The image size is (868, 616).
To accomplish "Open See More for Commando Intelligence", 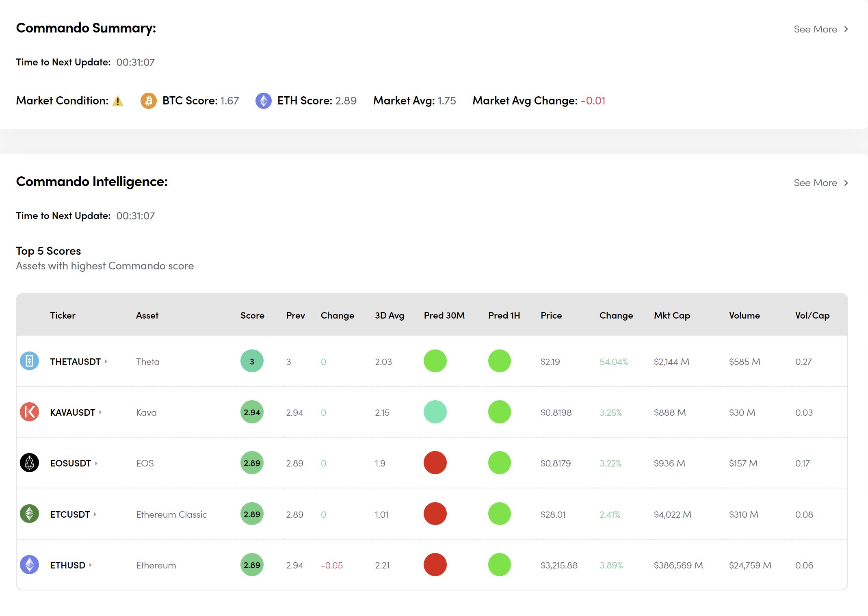I will pos(820,183).
